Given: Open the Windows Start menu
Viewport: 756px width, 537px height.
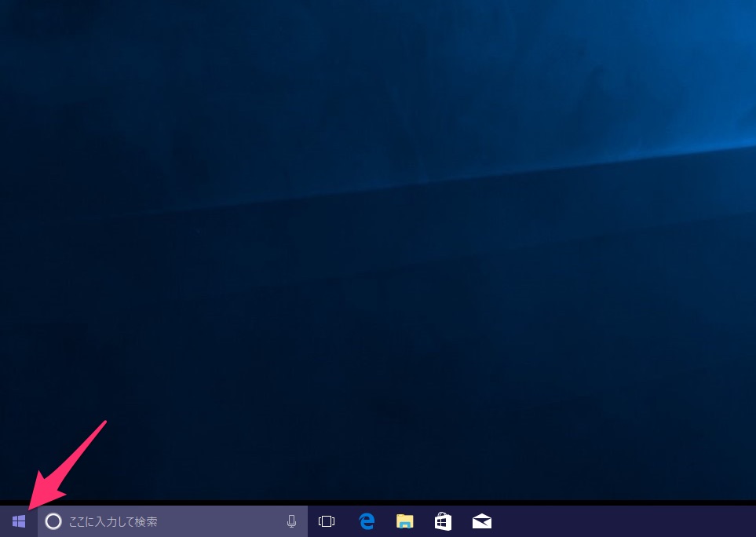Looking at the screenshot, I should tap(19, 521).
